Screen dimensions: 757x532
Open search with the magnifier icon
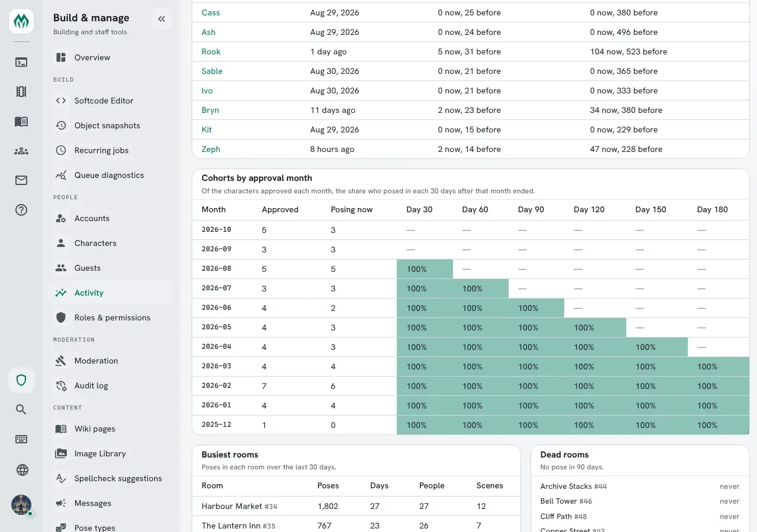[21, 410]
